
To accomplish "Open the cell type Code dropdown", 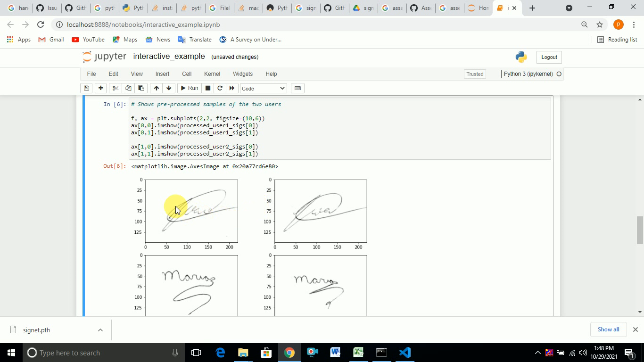I will tap(263, 88).
